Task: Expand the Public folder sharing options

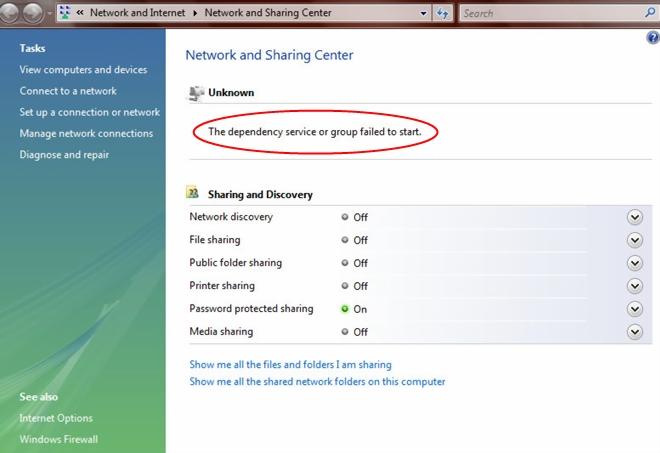Action: pyautogui.click(x=633, y=263)
